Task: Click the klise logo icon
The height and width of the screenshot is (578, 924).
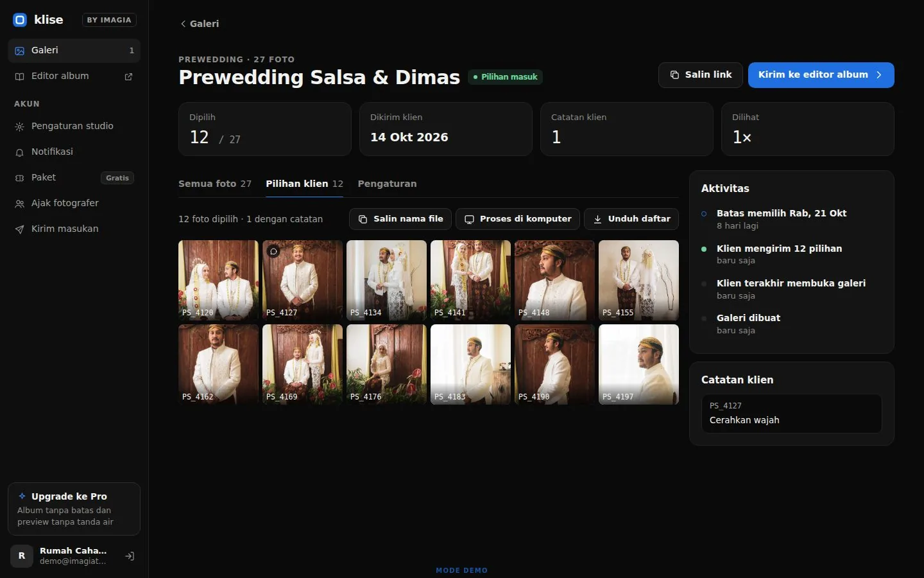Action: point(20,20)
